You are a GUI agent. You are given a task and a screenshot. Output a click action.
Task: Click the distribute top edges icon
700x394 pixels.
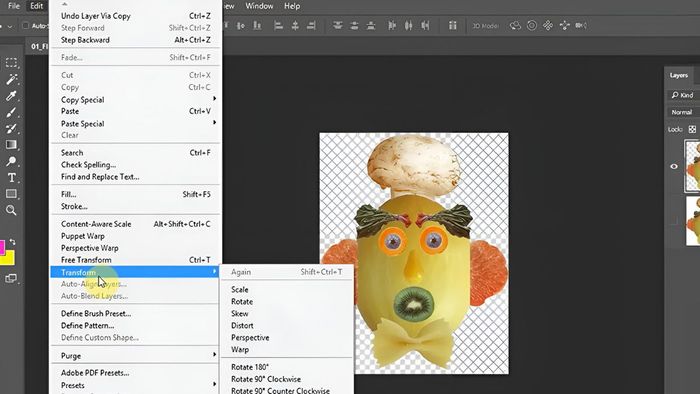338,25
